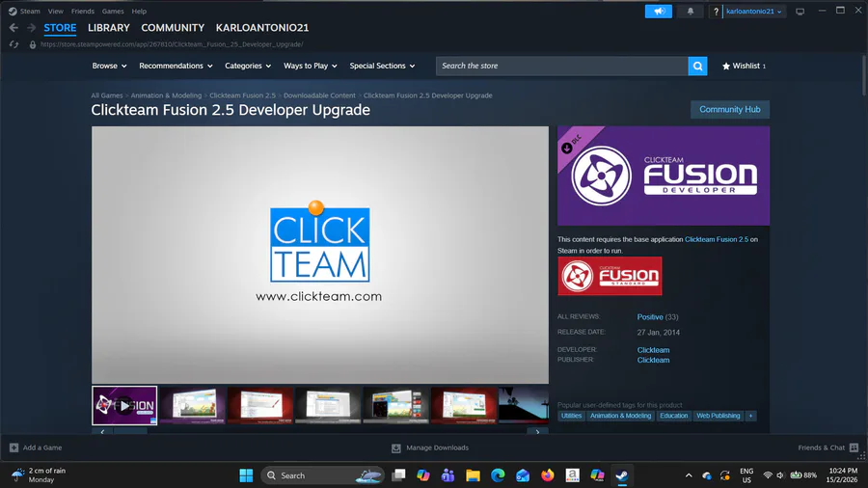Select the Web Publishing tag

pos(718,416)
